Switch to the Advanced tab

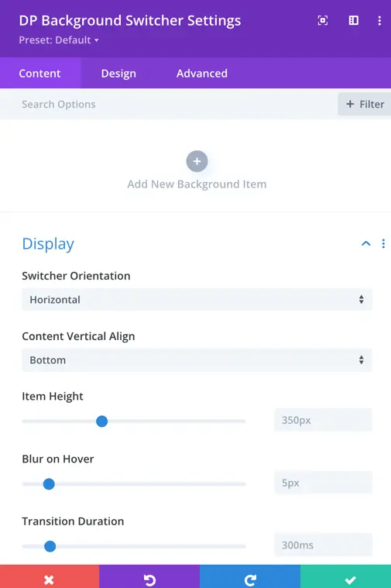pyautogui.click(x=201, y=73)
